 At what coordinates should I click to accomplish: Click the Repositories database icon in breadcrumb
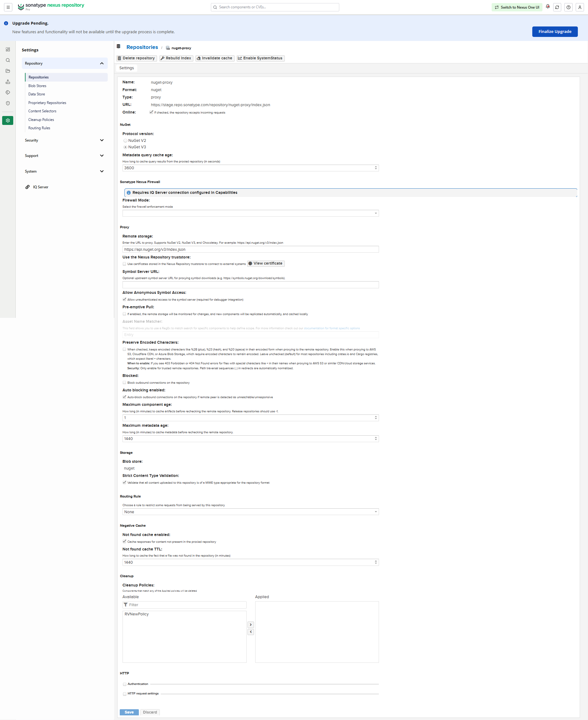[119, 46]
